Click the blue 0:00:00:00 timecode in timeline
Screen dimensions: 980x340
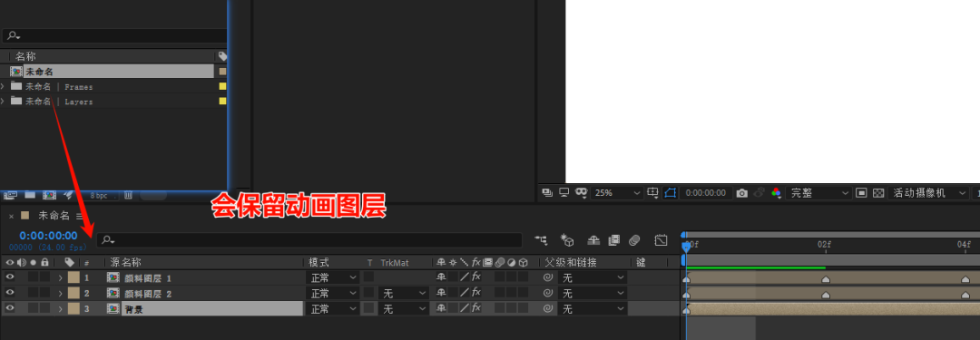point(48,236)
